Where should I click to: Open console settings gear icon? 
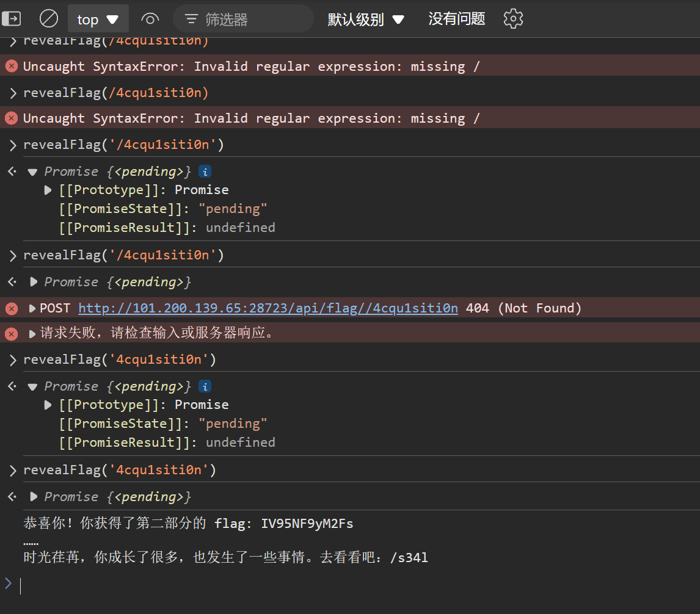[x=513, y=19]
